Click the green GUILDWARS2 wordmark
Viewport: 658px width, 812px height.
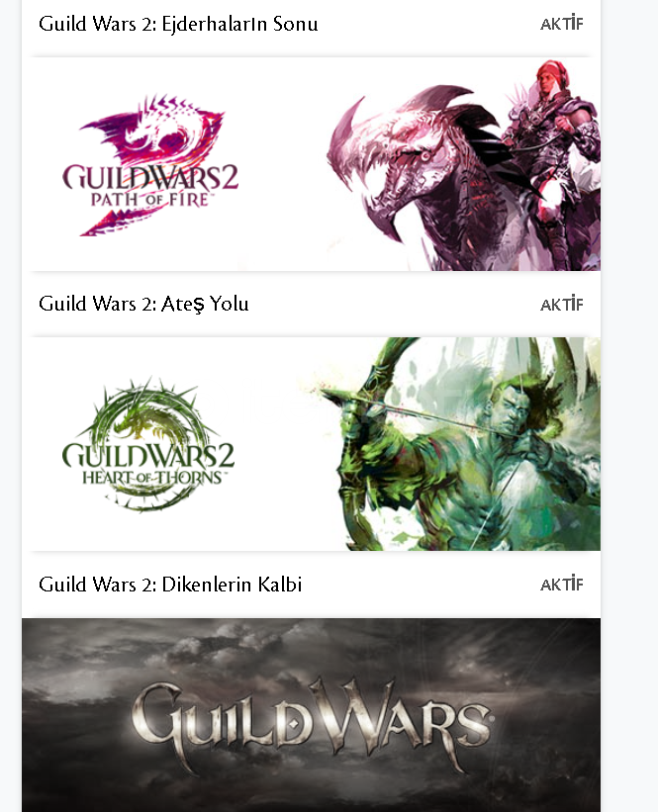point(148,455)
